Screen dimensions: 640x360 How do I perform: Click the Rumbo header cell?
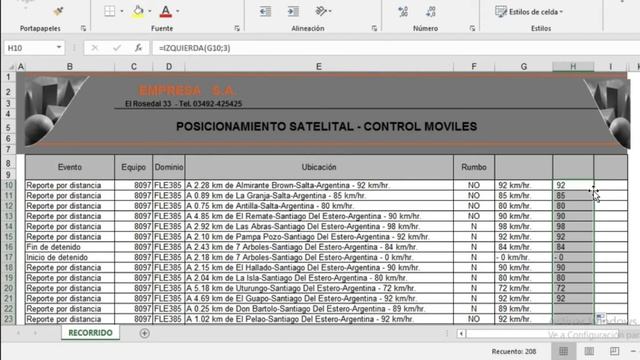pyautogui.click(x=473, y=167)
